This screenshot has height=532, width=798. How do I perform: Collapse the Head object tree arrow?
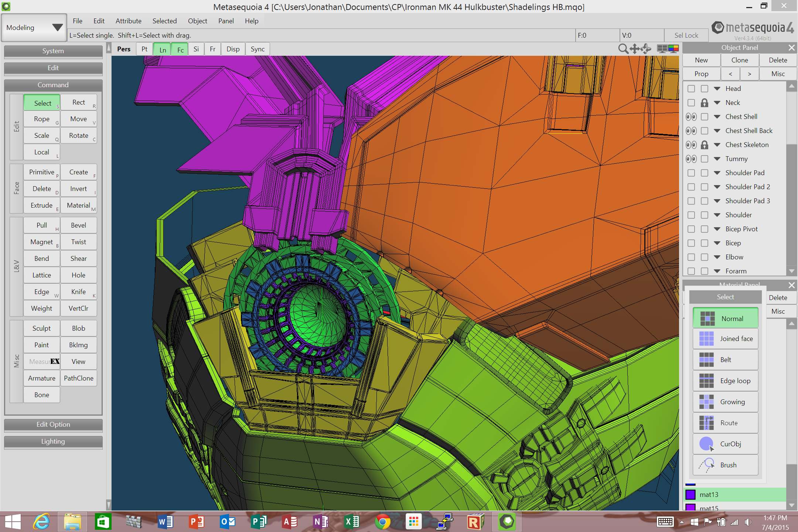pos(717,89)
